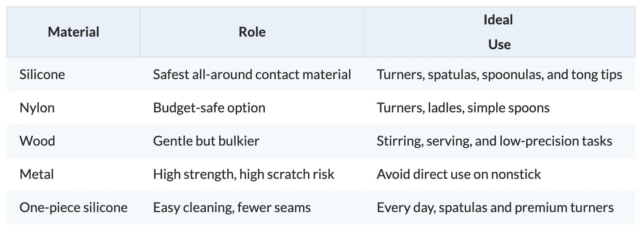Click 'Safest all-around contact material' cell
Image resolution: width=644 pixels, height=234 pixels.
point(252,74)
